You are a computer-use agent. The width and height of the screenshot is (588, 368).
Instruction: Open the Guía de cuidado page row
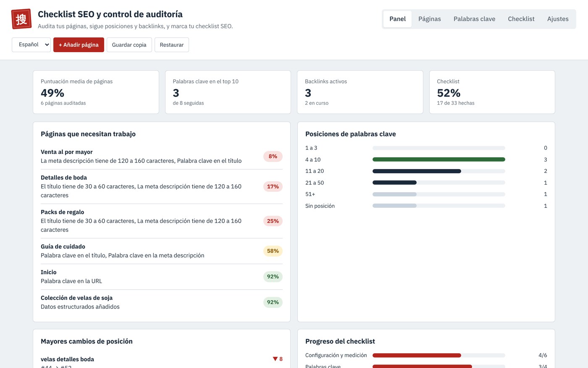[x=162, y=251]
